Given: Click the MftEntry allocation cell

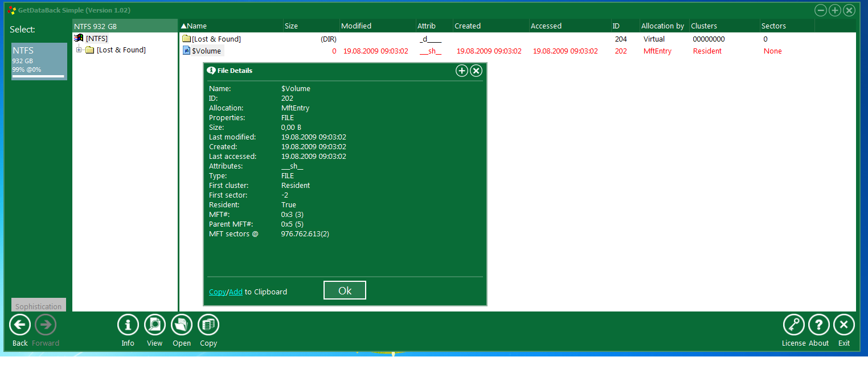Looking at the screenshot, I should (657, 51).
